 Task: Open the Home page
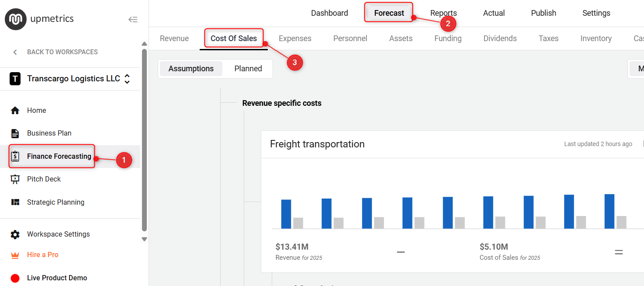tap(37, 111)
